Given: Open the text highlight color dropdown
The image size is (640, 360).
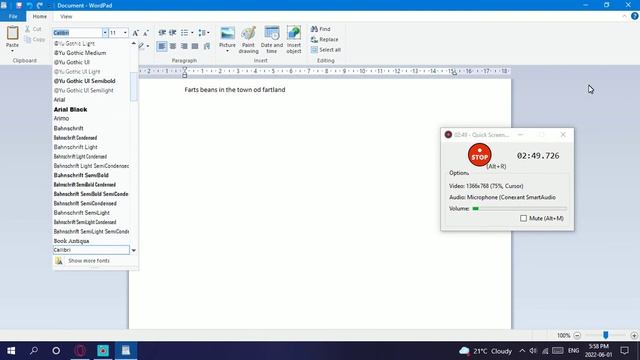Looking at the screenshot, I should (x=148, y=46).
